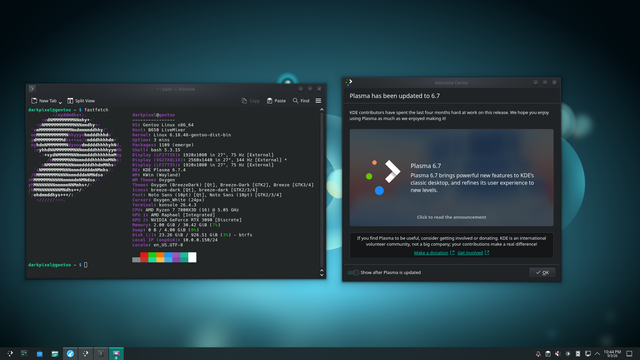Click the web browser icon in taskbar
The width and height of the screenshot is (640, 360).
[x=70, y=353]
